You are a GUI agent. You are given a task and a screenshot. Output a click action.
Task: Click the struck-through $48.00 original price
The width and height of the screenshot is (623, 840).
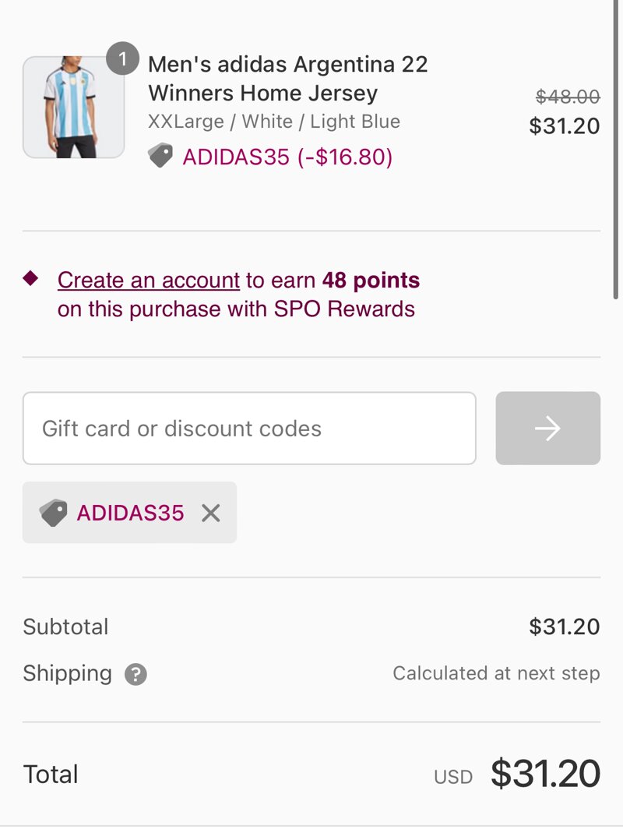coord(568,97)
